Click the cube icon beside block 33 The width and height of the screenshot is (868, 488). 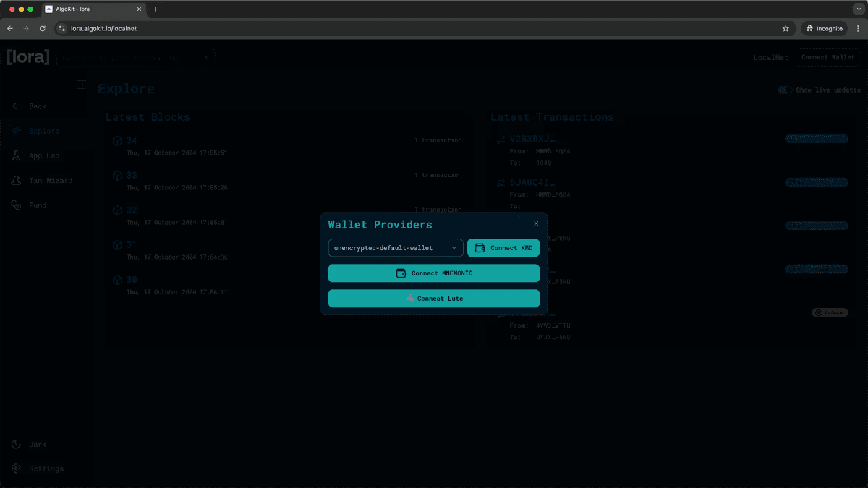point(117,175)
